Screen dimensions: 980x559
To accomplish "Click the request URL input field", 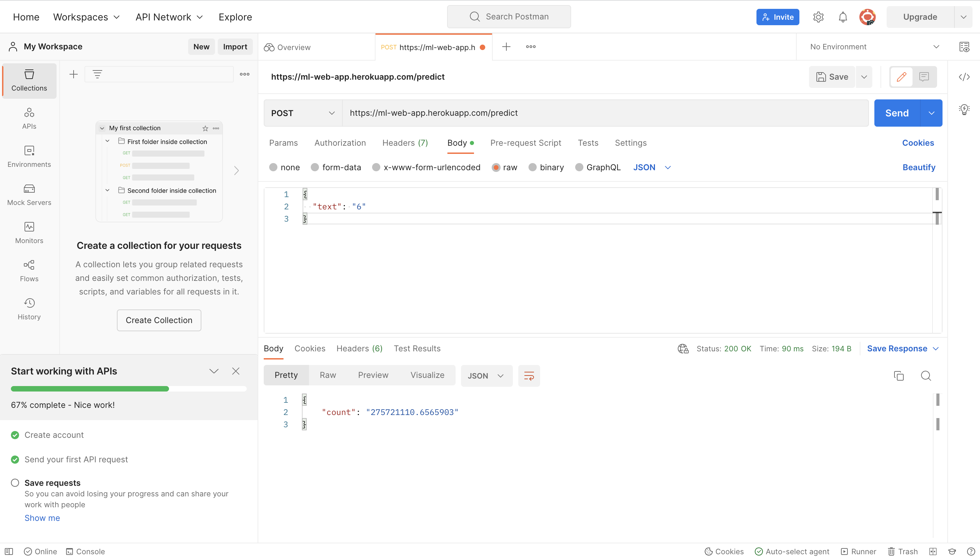I will (538, 112).
